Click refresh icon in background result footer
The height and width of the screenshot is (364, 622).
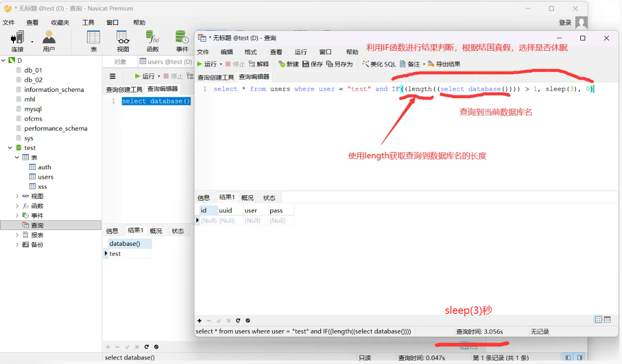pos(147,347)
